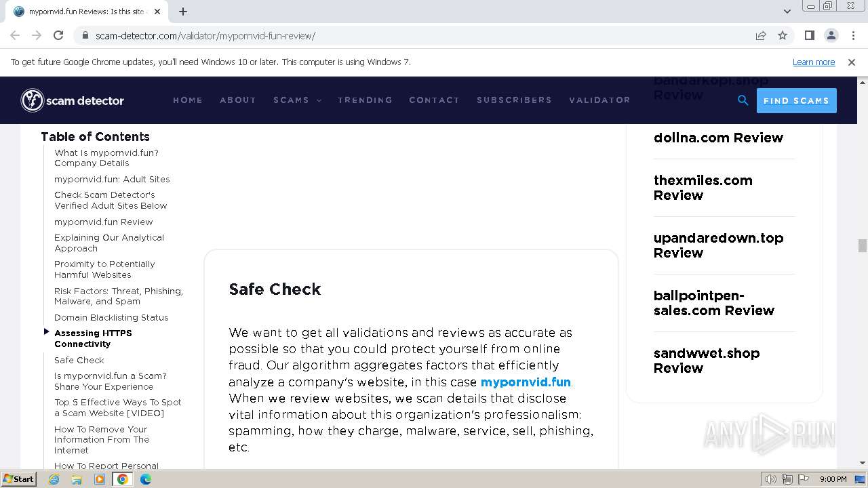Jump to Is mypornvid.fun a Scam? section
This screenshot has width=868, height=488.
111,381
